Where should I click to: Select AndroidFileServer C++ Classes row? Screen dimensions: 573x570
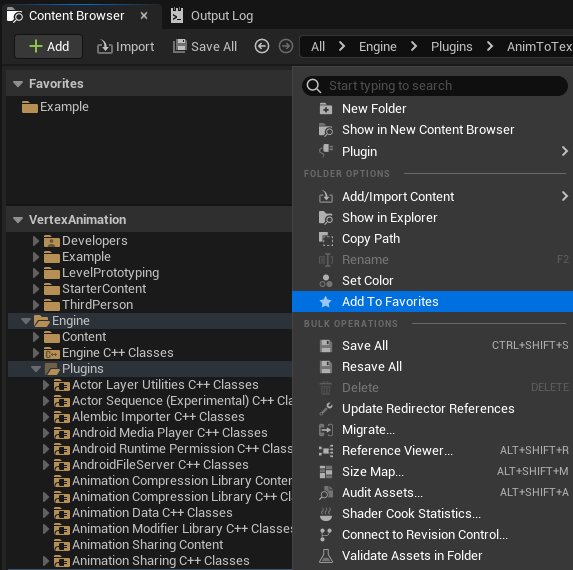point(149,465)
